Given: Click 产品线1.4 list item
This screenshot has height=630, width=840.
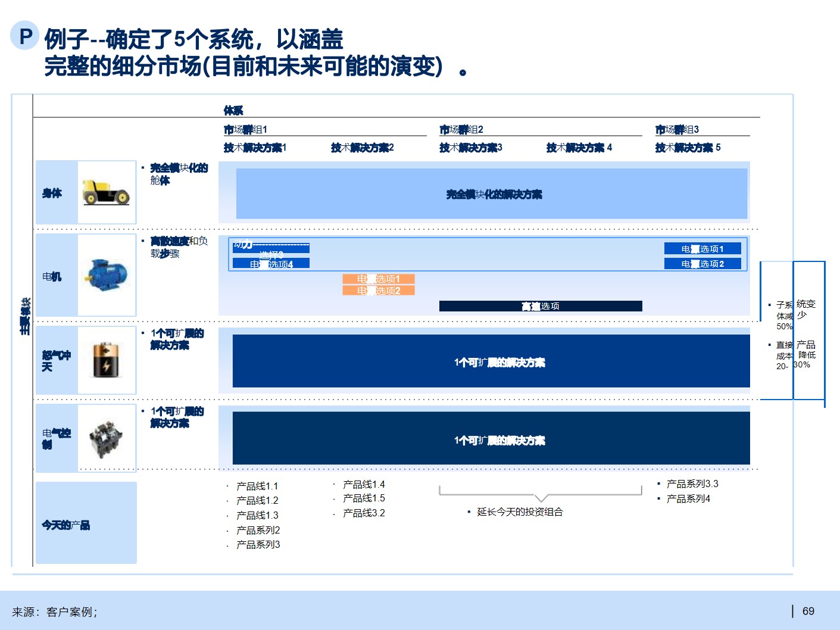Looking at the screenshot, I should click(x=364, y=484).
